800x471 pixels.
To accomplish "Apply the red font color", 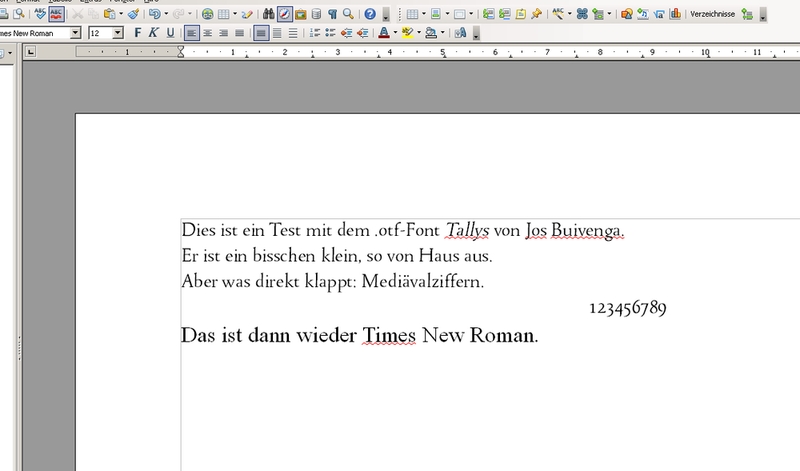I will pos(384,33).
